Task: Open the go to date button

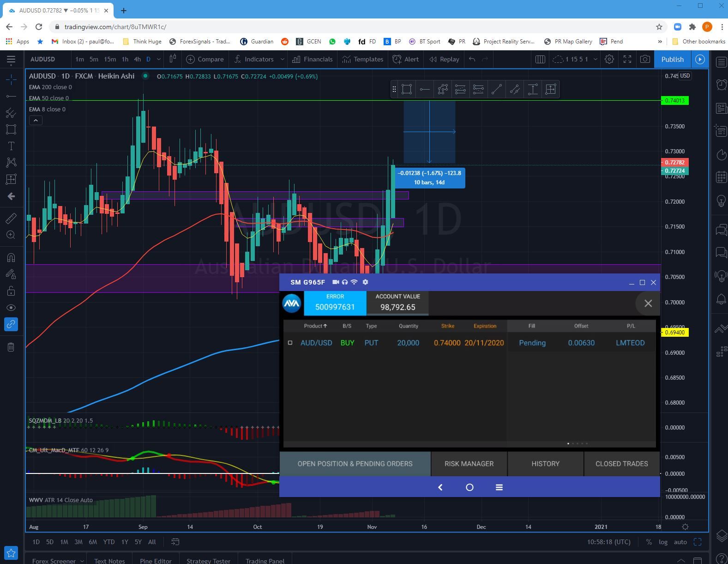Action: click(x=175, y=542)
